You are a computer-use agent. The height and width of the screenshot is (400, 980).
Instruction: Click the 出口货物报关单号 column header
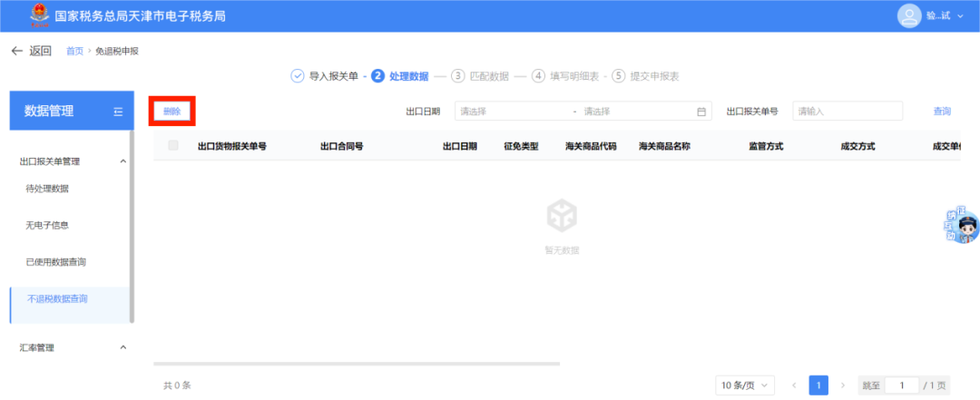click(x=232, y=146)
